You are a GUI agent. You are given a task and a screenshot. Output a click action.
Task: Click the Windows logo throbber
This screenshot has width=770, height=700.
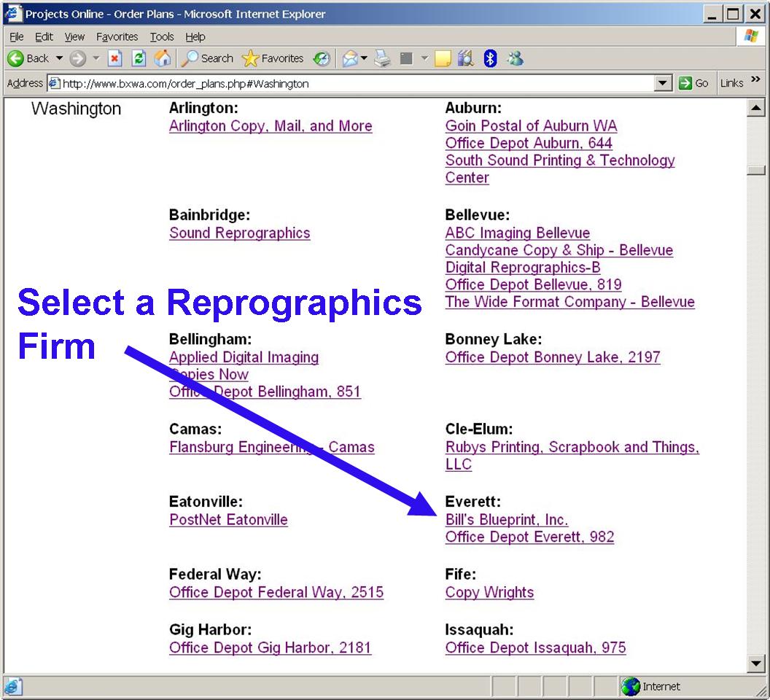pos(751,37)
